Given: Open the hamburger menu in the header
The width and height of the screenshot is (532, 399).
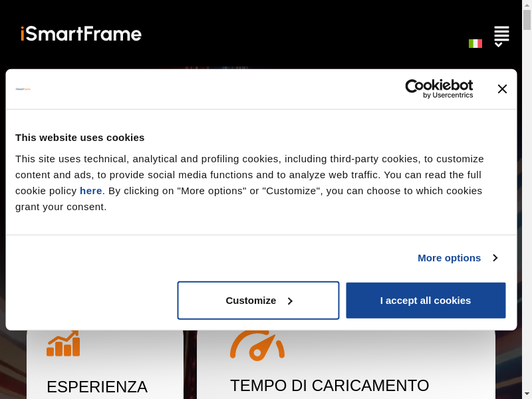Looking at the screenshot, I should point(501,33).
